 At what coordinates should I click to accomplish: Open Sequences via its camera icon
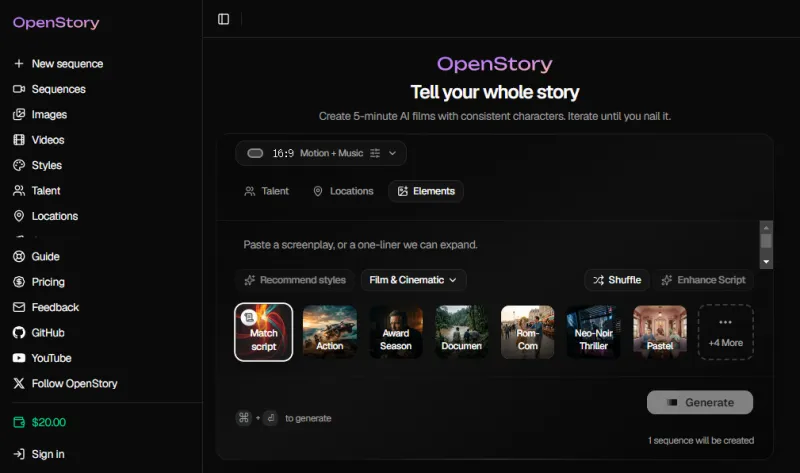tap(19, 89)
